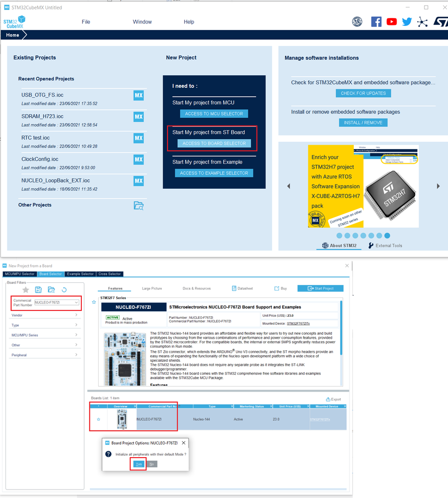Open SDRAM_H723.ioc via its MX icon
This screenshot has width=448, height=498.
(x=138, y=117)
